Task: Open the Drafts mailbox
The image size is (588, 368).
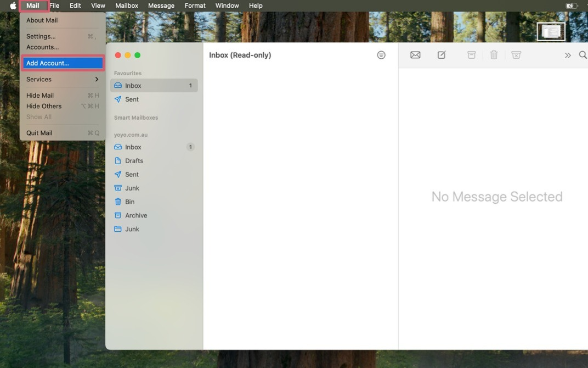Action: pos(154,161)
